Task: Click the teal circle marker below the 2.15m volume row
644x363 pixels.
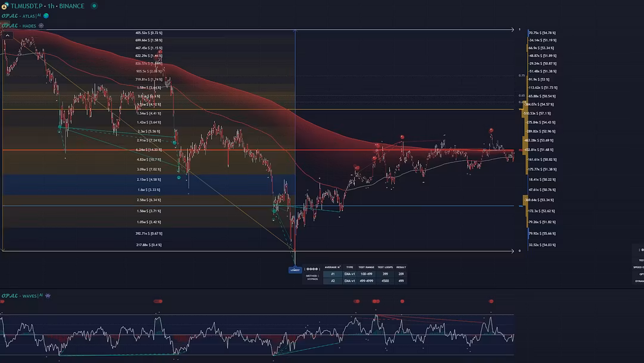Action: point(179,177)
